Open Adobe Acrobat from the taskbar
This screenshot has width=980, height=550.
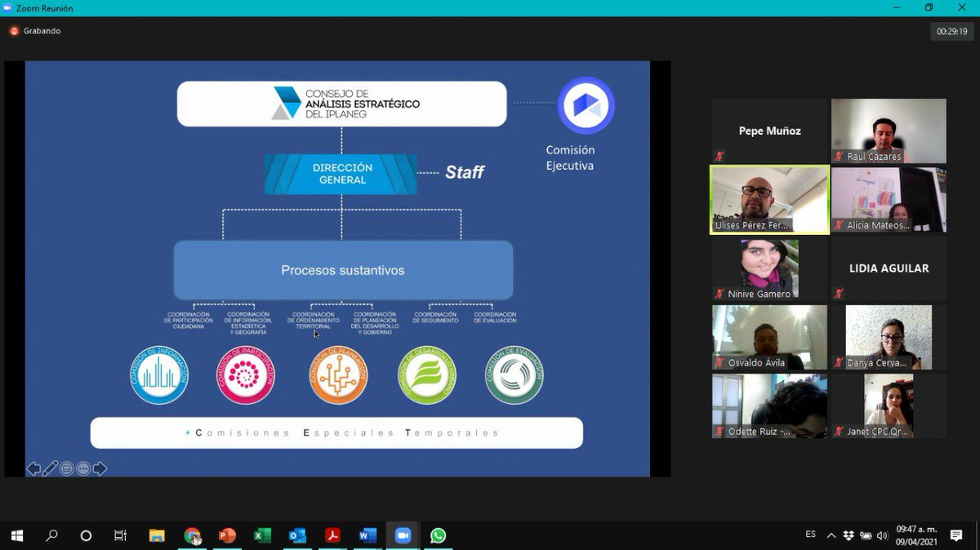tap(332, 535)
